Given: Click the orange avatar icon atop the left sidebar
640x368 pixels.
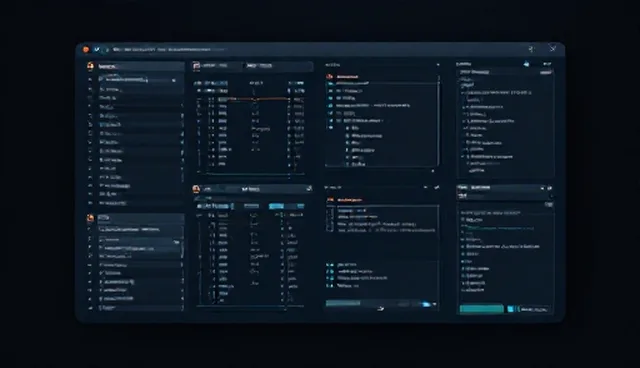Looking at the screenshot, I should [90, 66].
